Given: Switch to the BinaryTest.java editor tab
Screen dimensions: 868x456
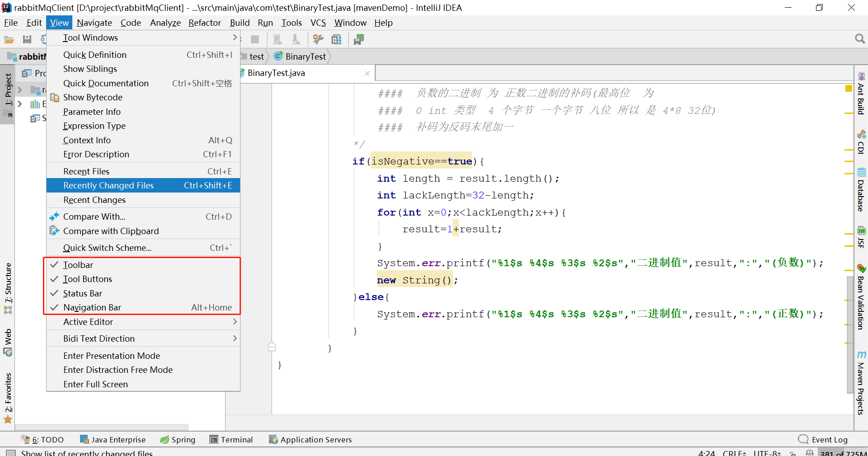Looking at the screenshot, I should tap(276, 73).
